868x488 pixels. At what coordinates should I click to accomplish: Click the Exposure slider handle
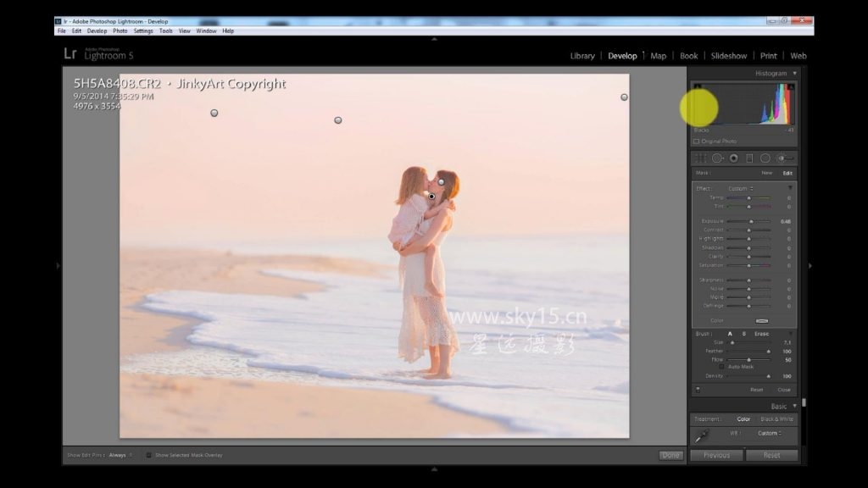(x=751, y=221)
